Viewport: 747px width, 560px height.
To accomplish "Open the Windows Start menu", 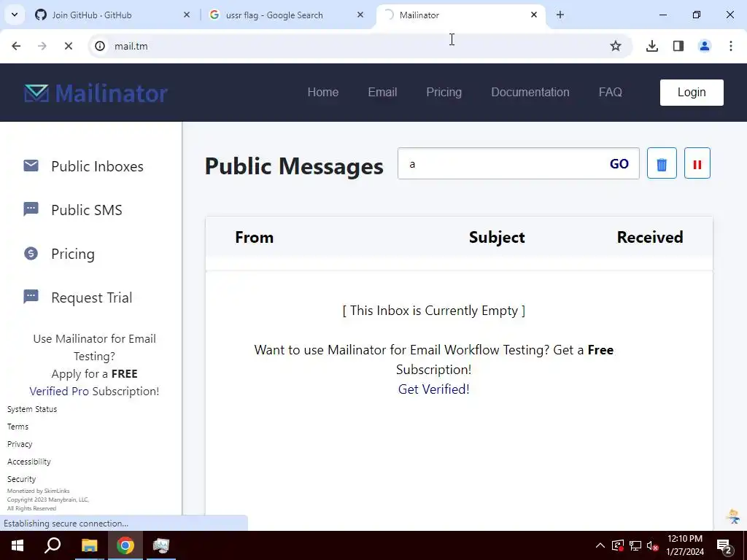I will tap(18, 545).
